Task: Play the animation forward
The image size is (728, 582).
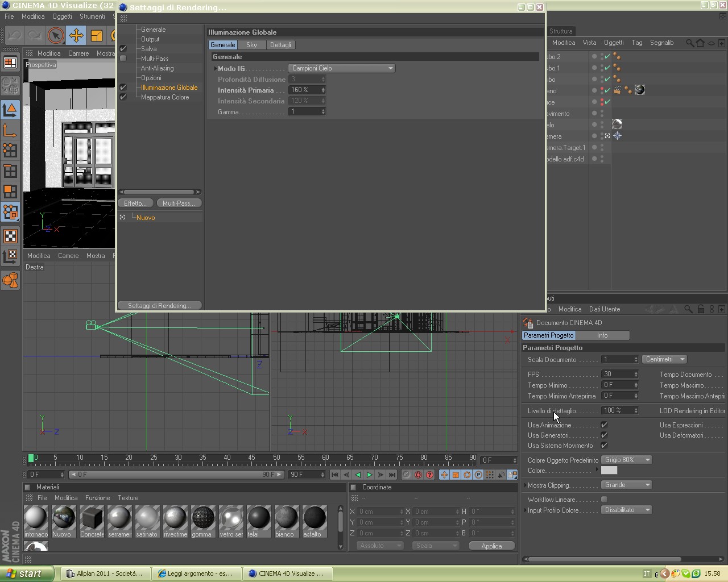Action: tap(369, 475)
